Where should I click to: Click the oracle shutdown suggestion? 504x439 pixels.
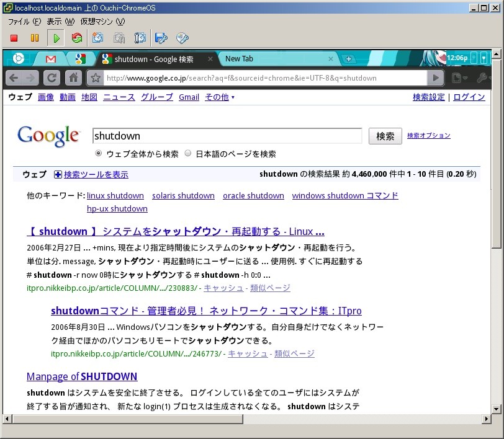[x=254, y=195]
